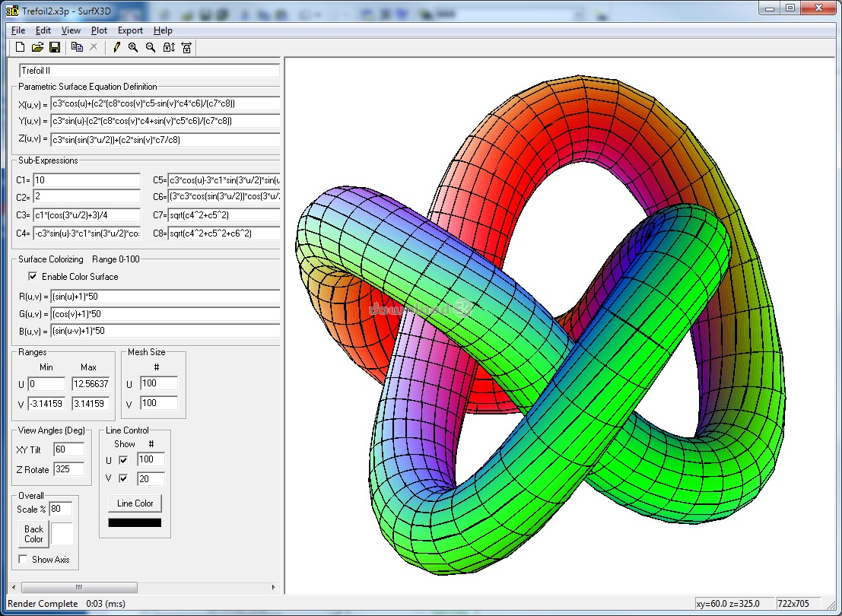The height and width of the screenshot is (616, 842).
Task: Click the trefoil knot rendering
Action: point(540,325)
